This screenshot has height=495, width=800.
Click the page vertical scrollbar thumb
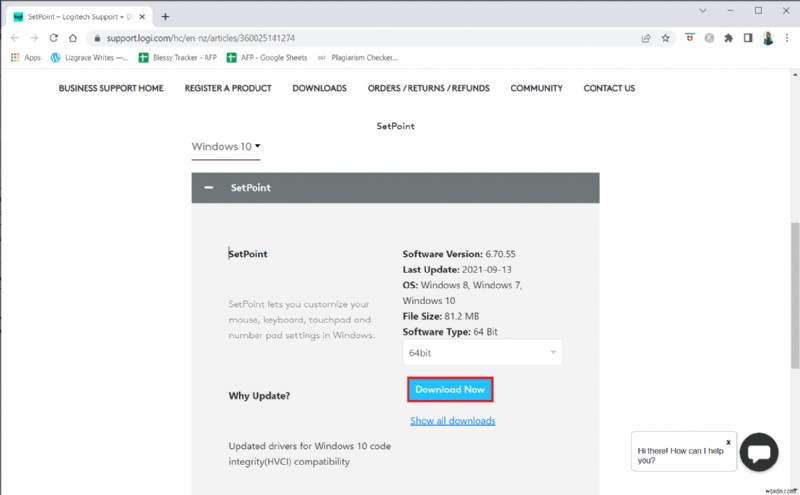(x=795, y=295)
